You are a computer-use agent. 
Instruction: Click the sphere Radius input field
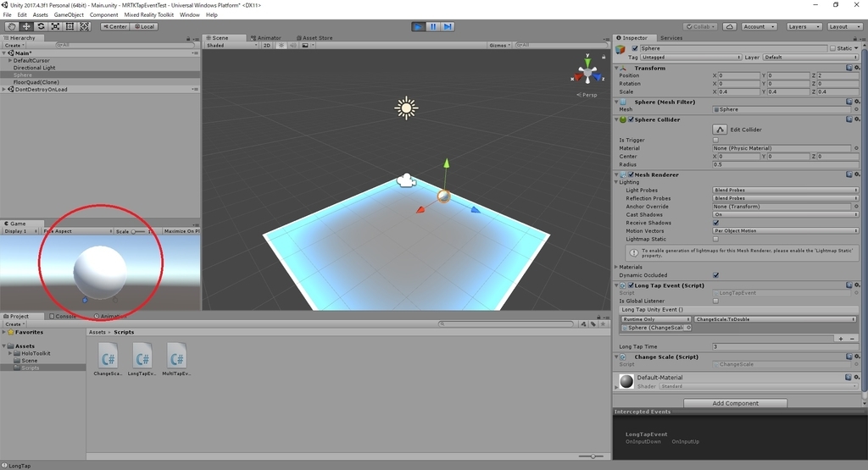point(786,164)
